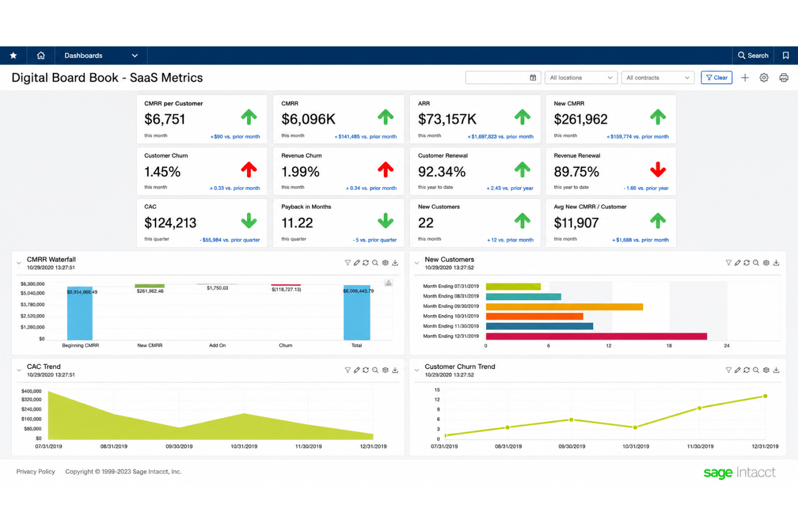Screen dimensions: 798x532
Task: Click the '+12 vs. prior month' link
Action: tap(510, 240)
